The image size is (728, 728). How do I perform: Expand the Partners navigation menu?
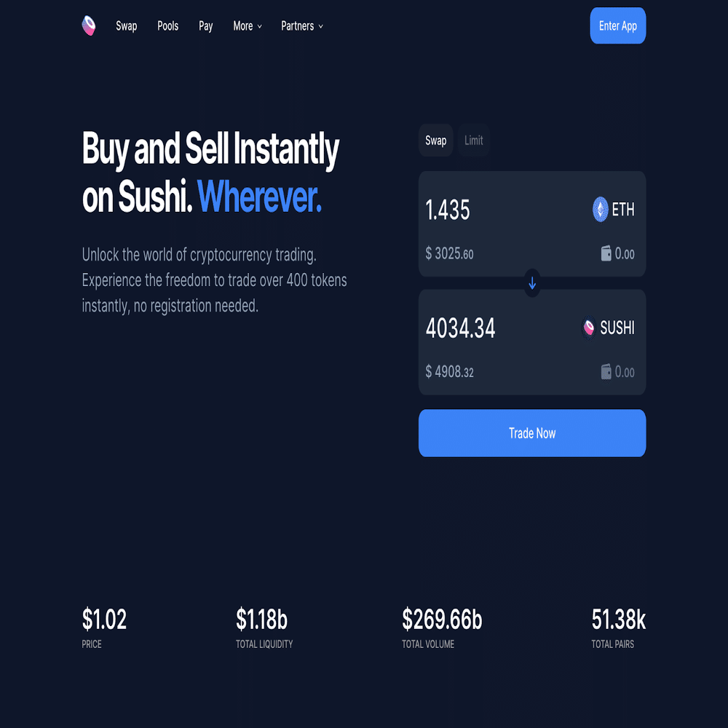pyautogui.click(x=301, y=25)
